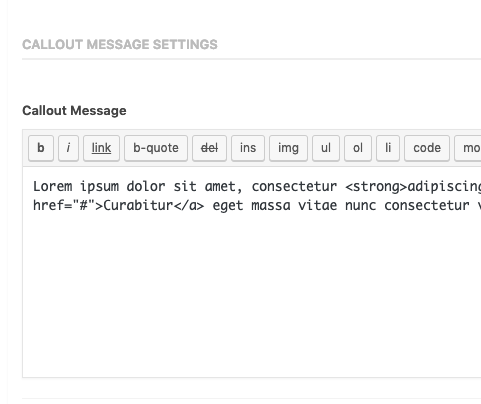
Task: Insert a hyperlink using the link button
Action: coord(101,148)
